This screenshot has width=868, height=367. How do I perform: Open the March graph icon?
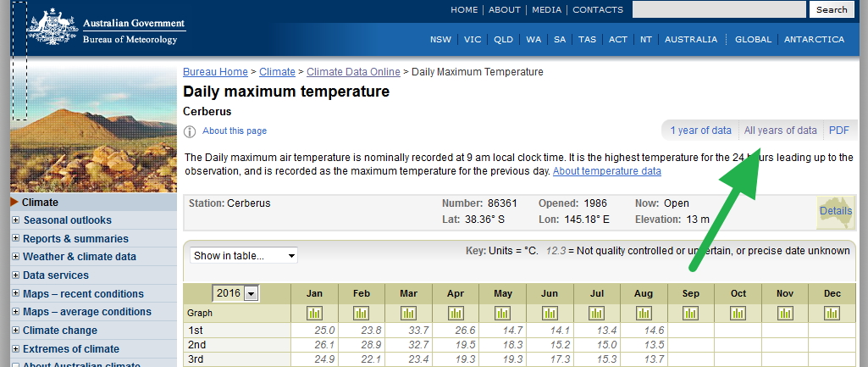pos(408,314)
